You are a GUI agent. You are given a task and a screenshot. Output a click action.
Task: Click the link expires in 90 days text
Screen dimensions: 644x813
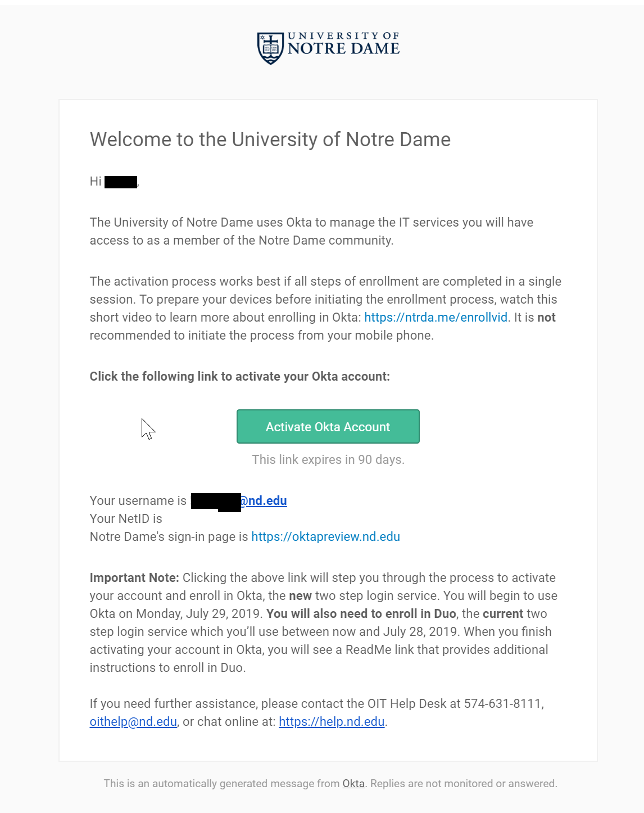click(x=328, y=459)
